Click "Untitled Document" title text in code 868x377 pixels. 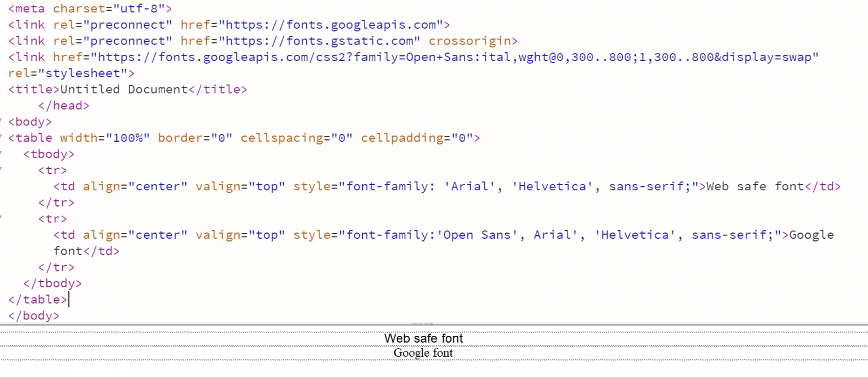[x=124, y=89]
